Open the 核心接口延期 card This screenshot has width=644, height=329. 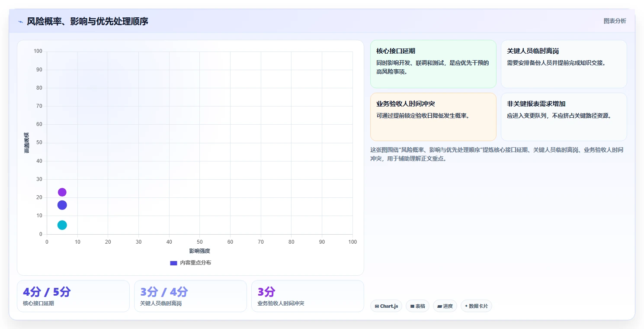(433, 64)
